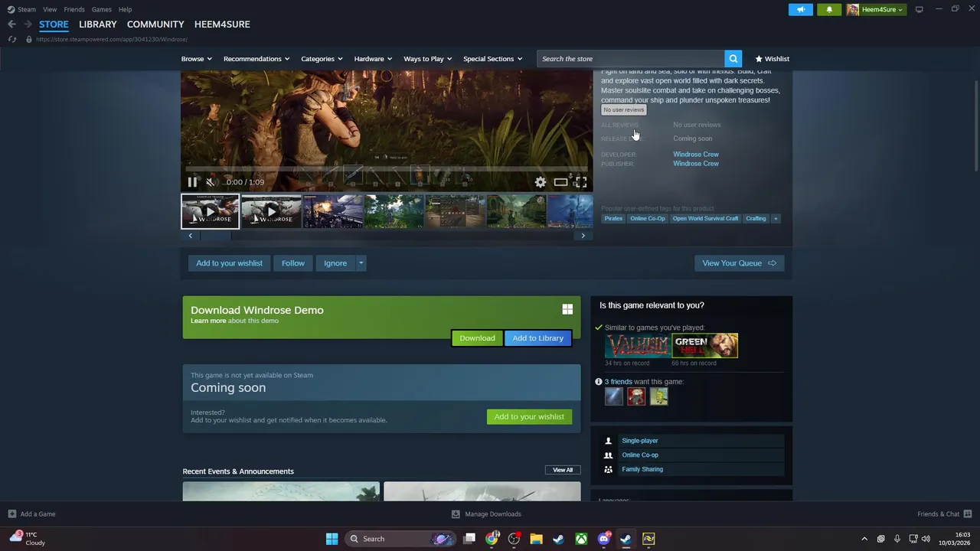This screenshot has width=980, height=551.
Task: Open the Help menu
Action: tap(125, 9)
